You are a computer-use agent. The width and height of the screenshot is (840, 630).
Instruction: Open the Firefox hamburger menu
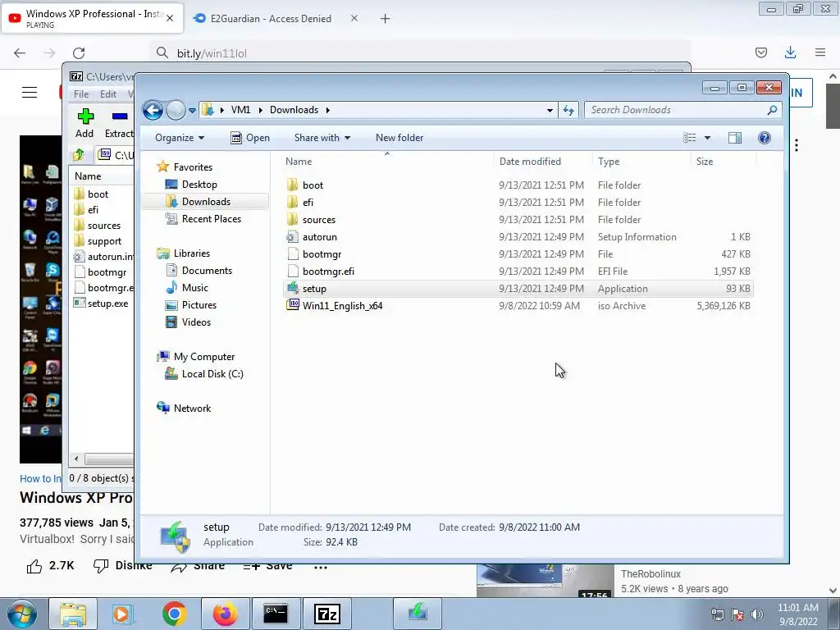(820, 52)
